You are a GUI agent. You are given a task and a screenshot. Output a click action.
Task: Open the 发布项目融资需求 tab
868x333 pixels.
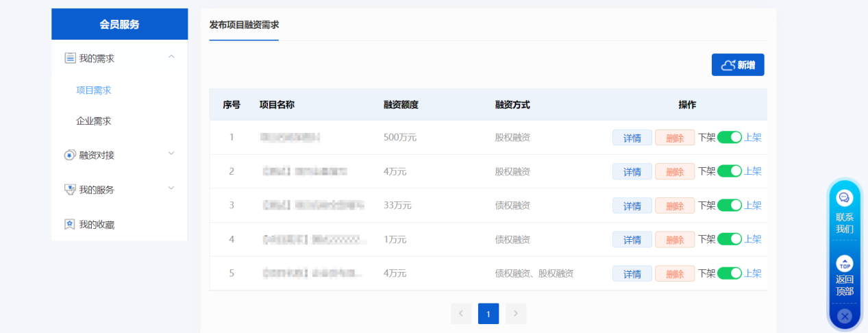tap(244, 25)
